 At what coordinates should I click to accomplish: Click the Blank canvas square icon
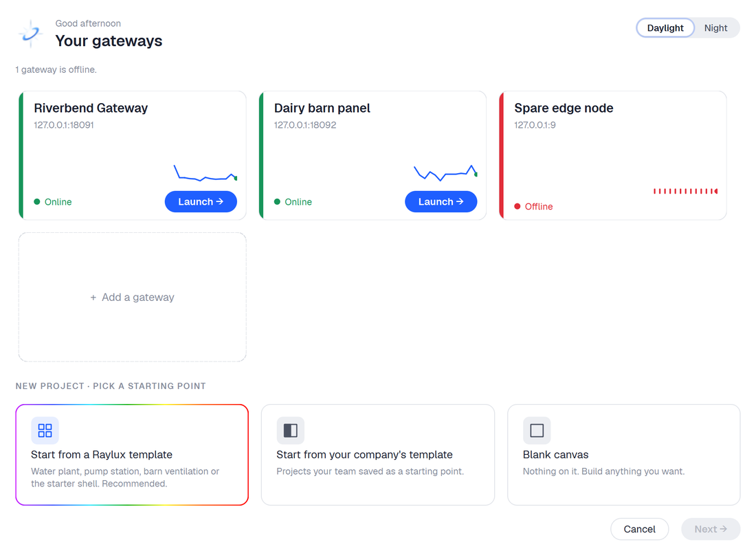537,430
